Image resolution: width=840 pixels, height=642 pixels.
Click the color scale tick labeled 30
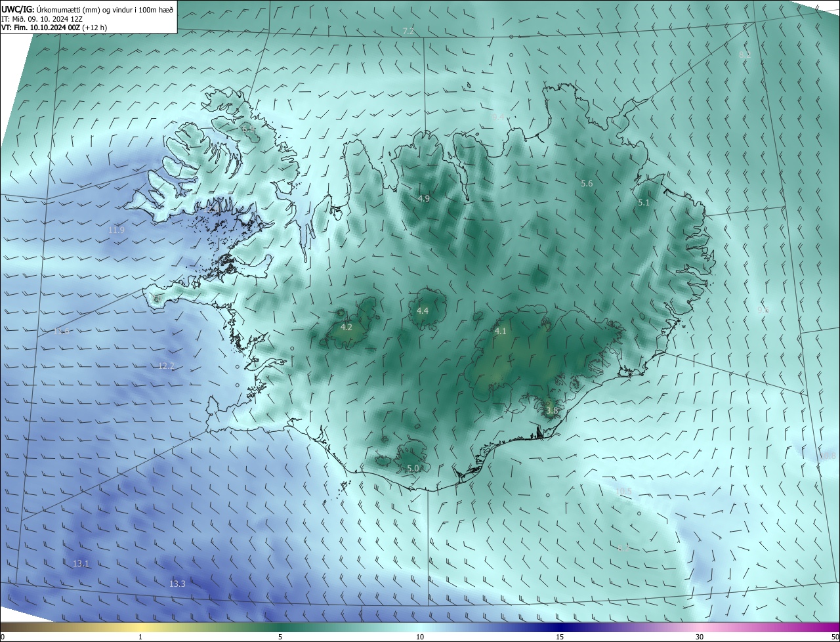click(700, 637)
